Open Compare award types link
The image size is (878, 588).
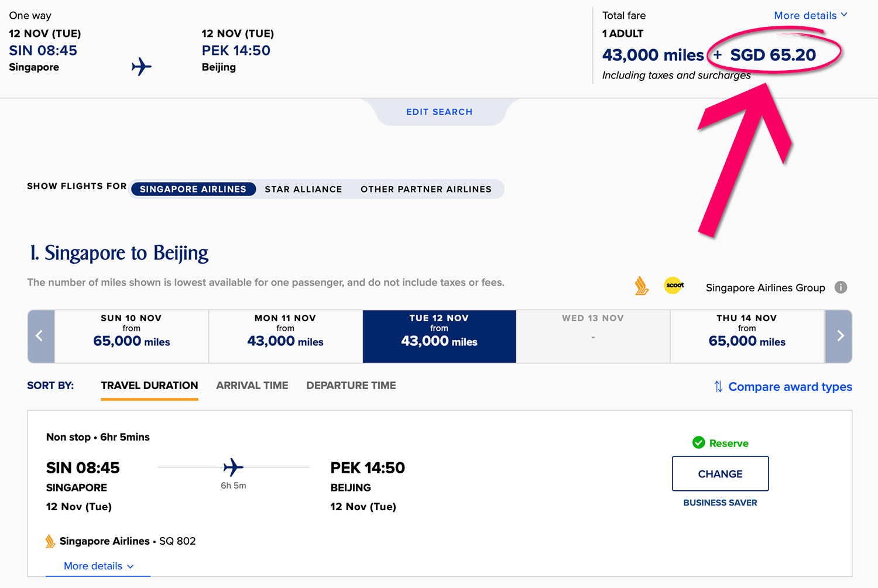(790, 387)
